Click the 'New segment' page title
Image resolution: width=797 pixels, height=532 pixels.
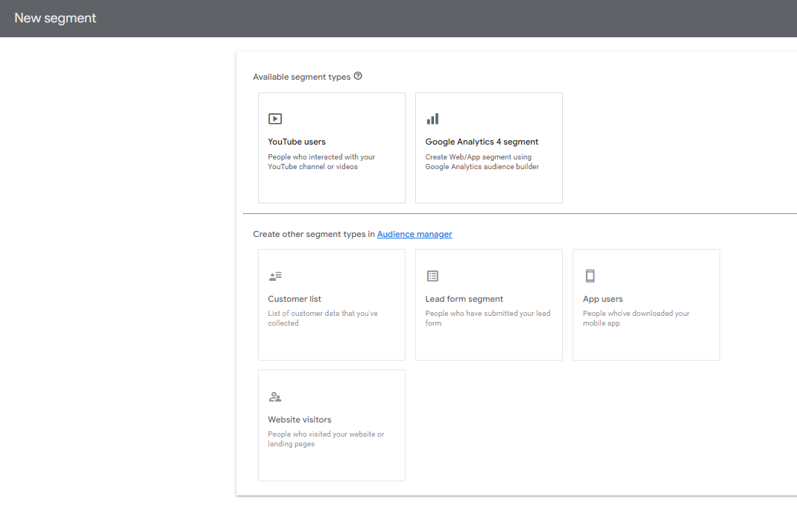click(x=55, y=19)
